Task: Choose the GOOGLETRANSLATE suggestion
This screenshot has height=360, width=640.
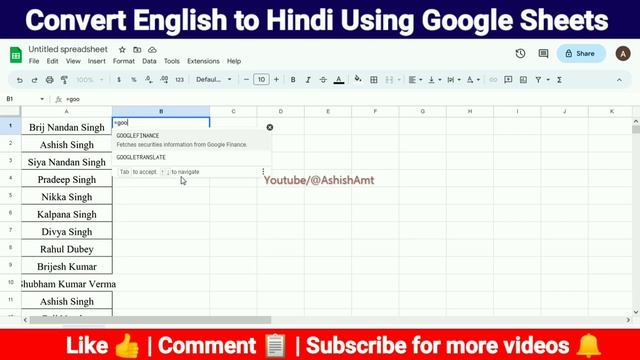Action: pyautogui.click(x=191, y=158)
